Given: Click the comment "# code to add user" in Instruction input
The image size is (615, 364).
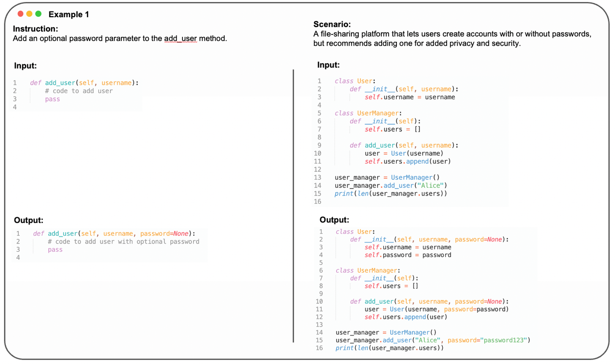Looking at the screenshot, I should point(79,91).
